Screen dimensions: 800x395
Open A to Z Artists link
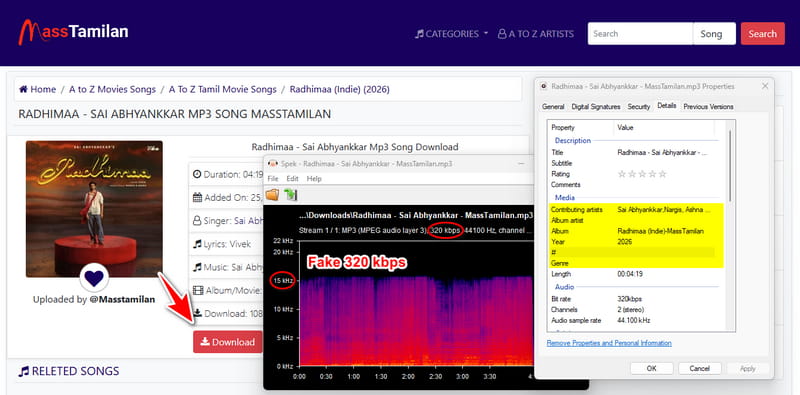536,34
